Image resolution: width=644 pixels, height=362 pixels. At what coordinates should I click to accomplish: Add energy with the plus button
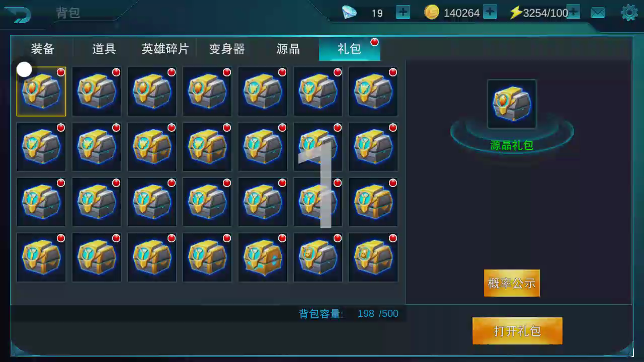(x=574, y=12)
